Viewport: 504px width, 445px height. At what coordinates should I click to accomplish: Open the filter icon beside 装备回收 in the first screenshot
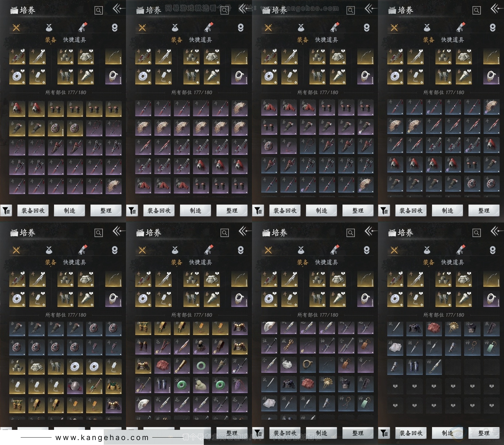click(x=6, y=211)
